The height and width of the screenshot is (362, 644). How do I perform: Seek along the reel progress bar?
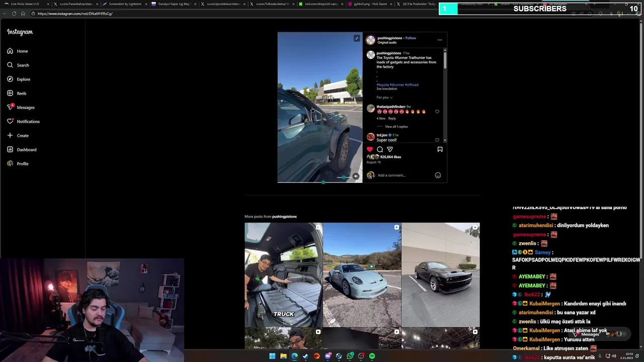point(320,182)
